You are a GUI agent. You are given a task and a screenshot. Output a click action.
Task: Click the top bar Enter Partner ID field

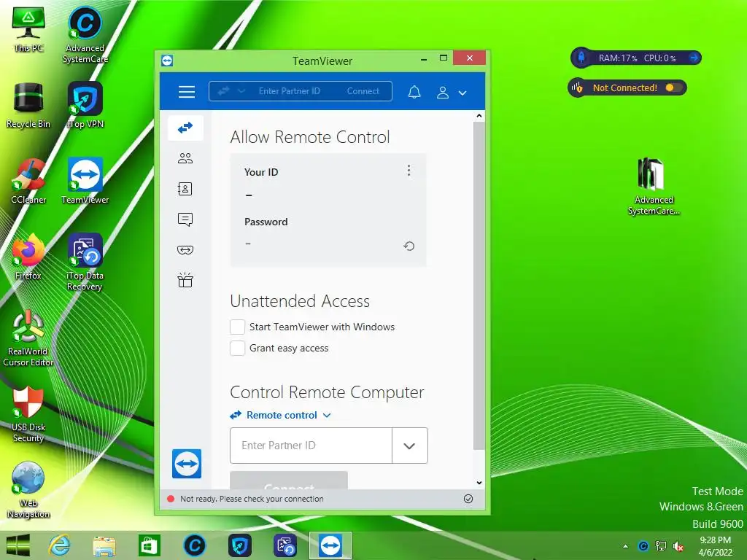point(290,91)
